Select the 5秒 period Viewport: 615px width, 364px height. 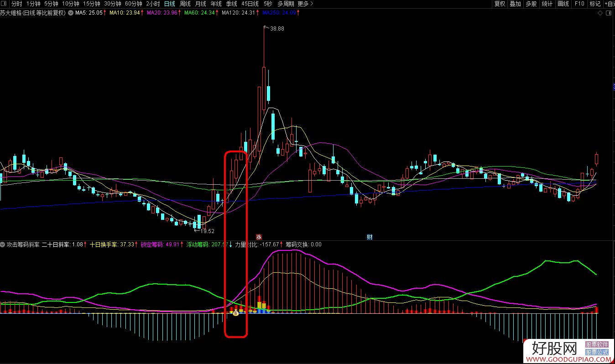pos(267,4)
